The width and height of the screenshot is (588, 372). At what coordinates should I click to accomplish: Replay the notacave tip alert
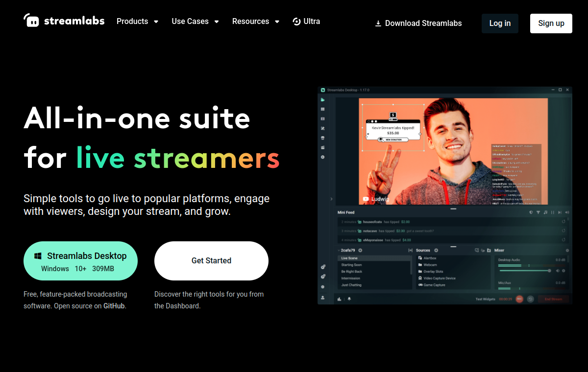(x=563, y=231)
